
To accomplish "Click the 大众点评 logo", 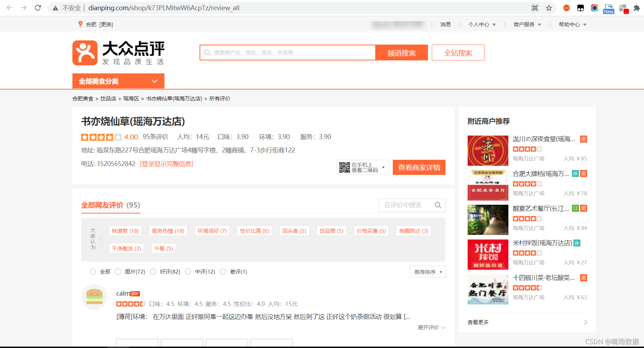I will 118,53.
